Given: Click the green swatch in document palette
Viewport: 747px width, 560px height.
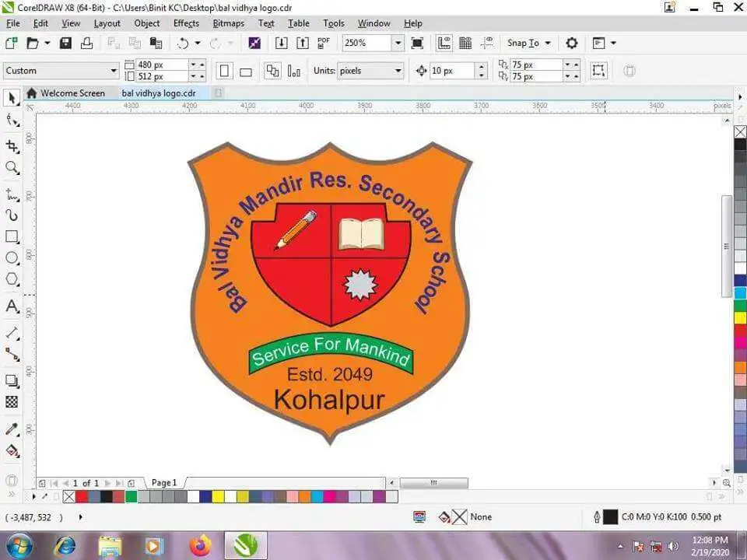Looking at the screenshot, I should pos(132,497).
